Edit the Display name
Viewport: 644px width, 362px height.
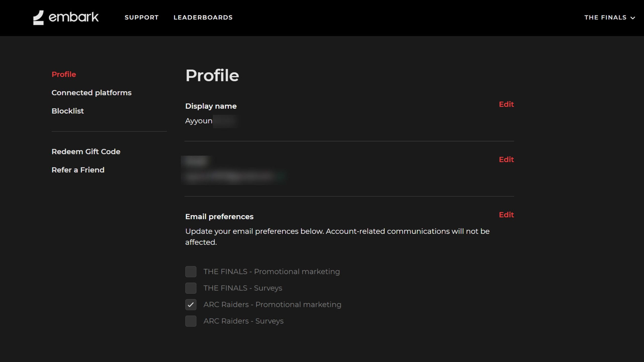tap(506, 104)
